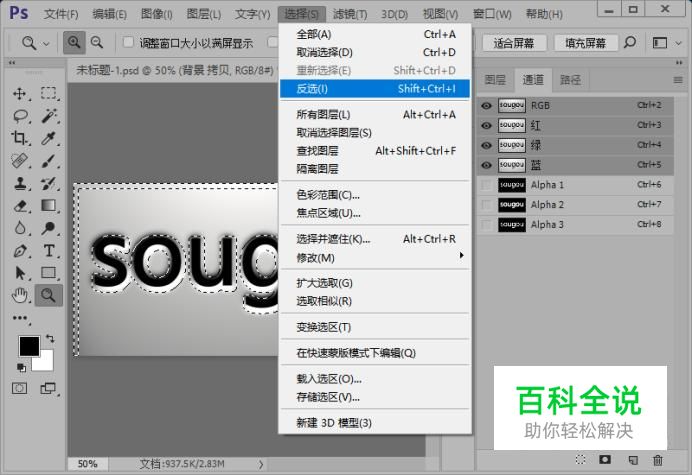The height and width of the screenshot is (475, 692).
Task: Toggle Quick Mask mode icon
Action: point(19,388)
